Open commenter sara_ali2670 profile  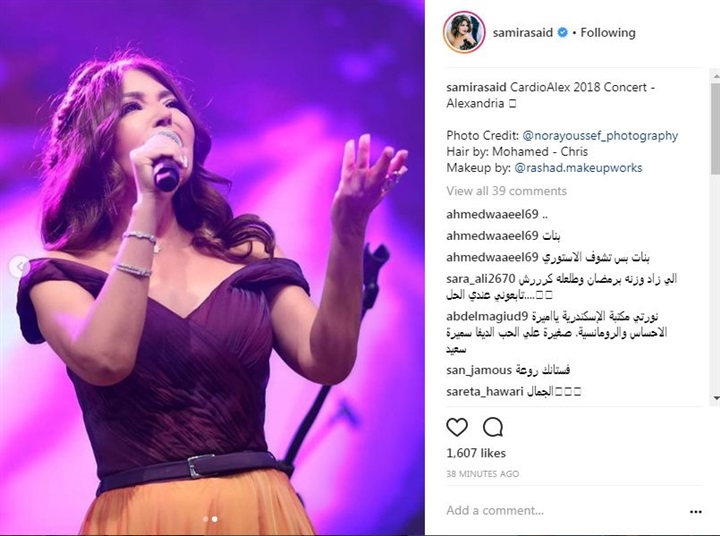(x=480, y=279)
